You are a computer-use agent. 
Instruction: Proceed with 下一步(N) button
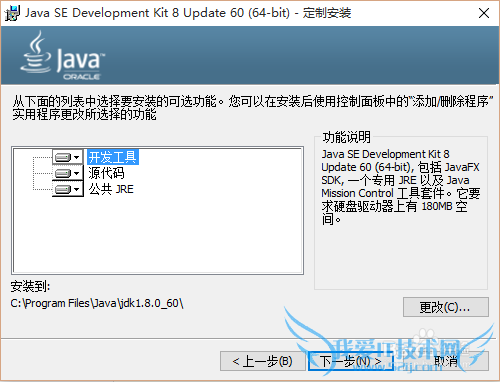coord(351,361)
